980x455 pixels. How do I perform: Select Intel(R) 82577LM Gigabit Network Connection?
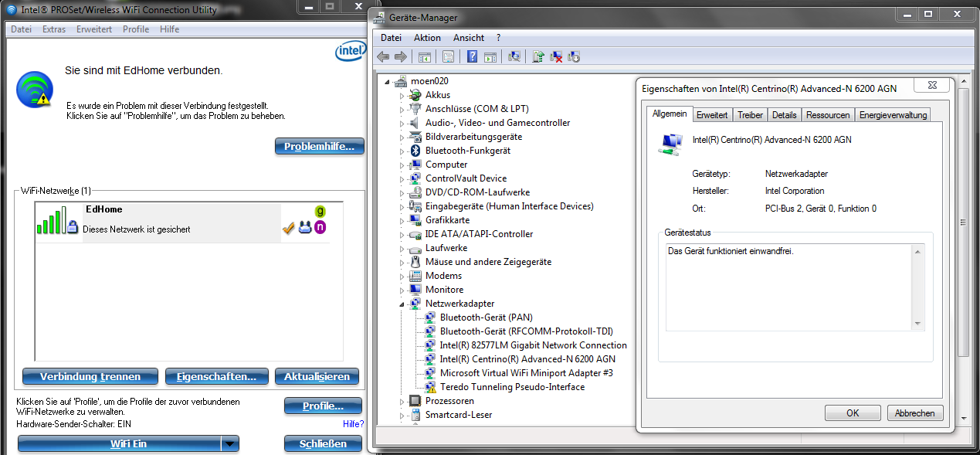coord(533,345)
